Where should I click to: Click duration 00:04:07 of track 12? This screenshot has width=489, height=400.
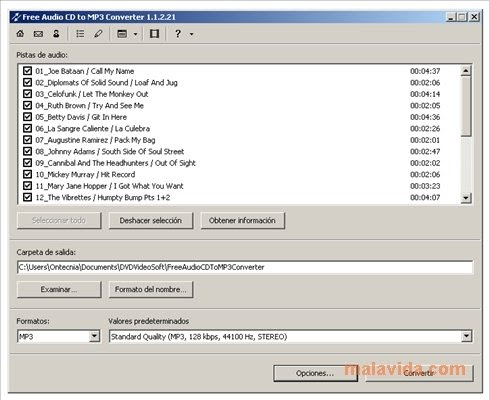point(425,197)
